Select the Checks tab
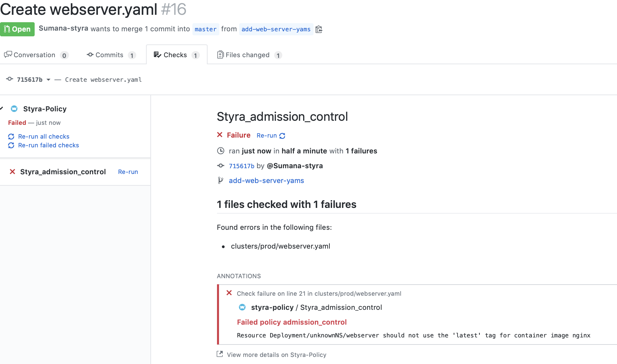Screen dimensions: 617x364 pyautogui.click(x=177, y=55)
